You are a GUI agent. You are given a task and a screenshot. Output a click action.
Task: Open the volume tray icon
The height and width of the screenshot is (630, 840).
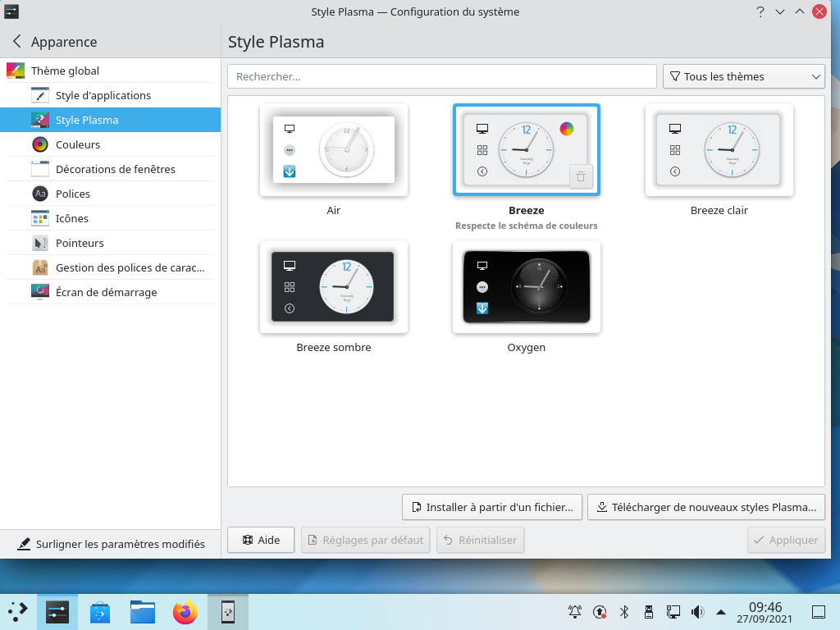pos(697,612)
